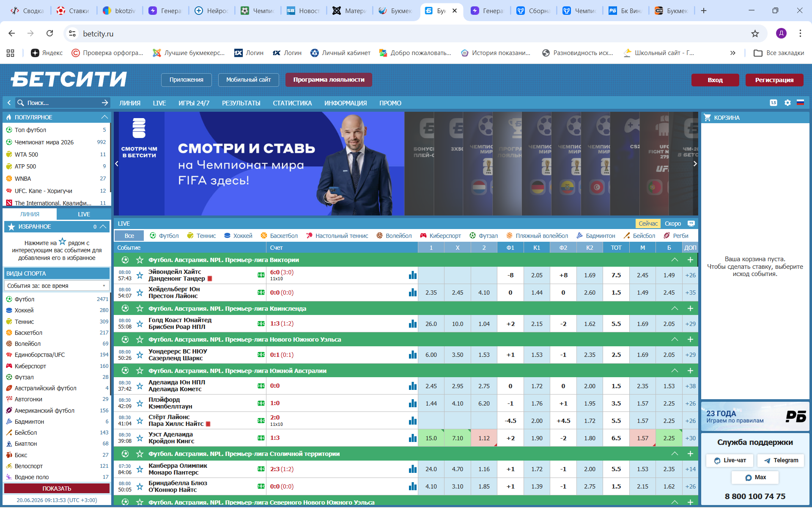Open statistics chart icon for Плэйфорд match
This screenshot has width=812, height=508.
point(413,403)
